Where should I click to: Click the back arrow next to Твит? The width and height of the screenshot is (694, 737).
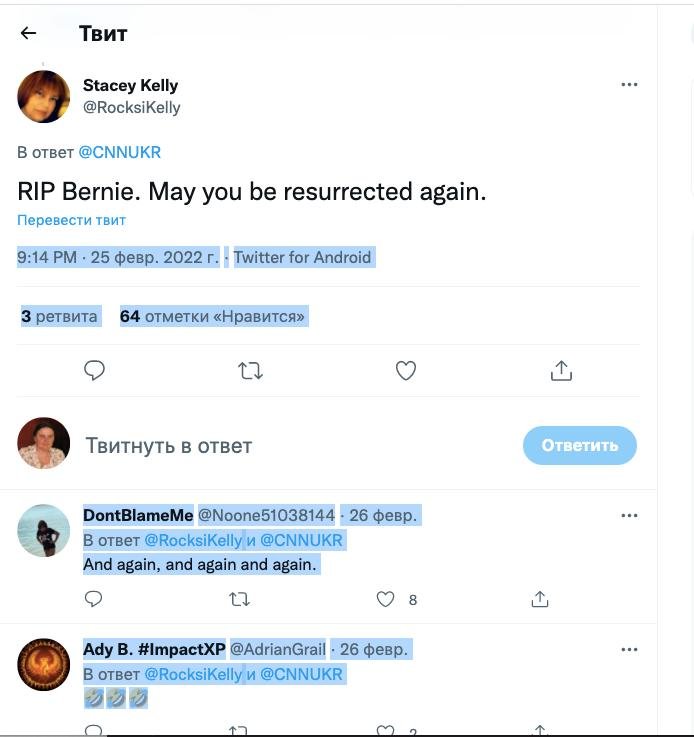28,33
